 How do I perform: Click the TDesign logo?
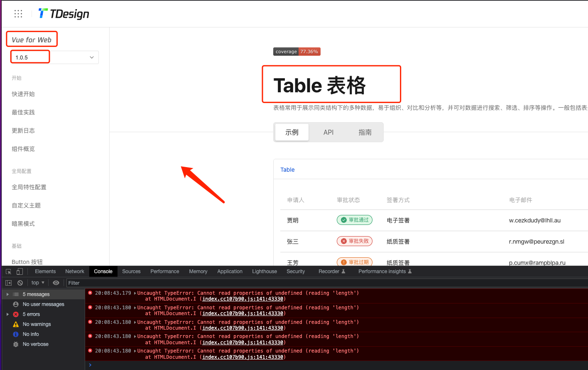tap(64, 14)
